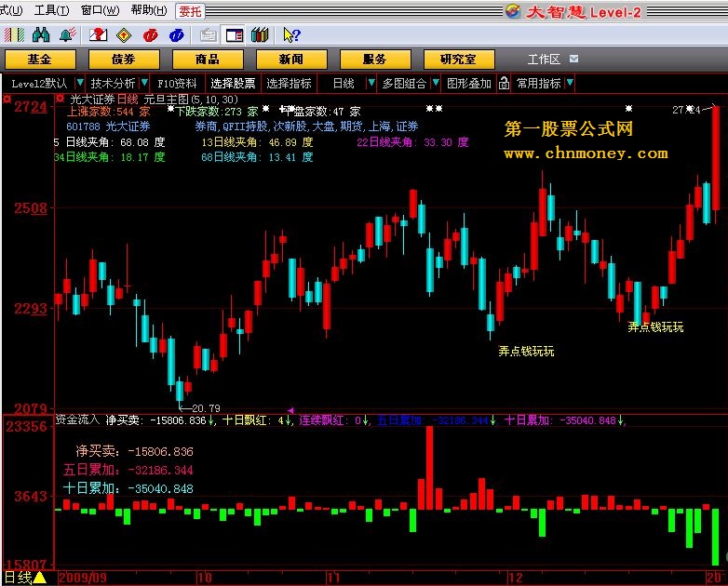Open the 债券 section
The image size is (728, 586).
124,60
